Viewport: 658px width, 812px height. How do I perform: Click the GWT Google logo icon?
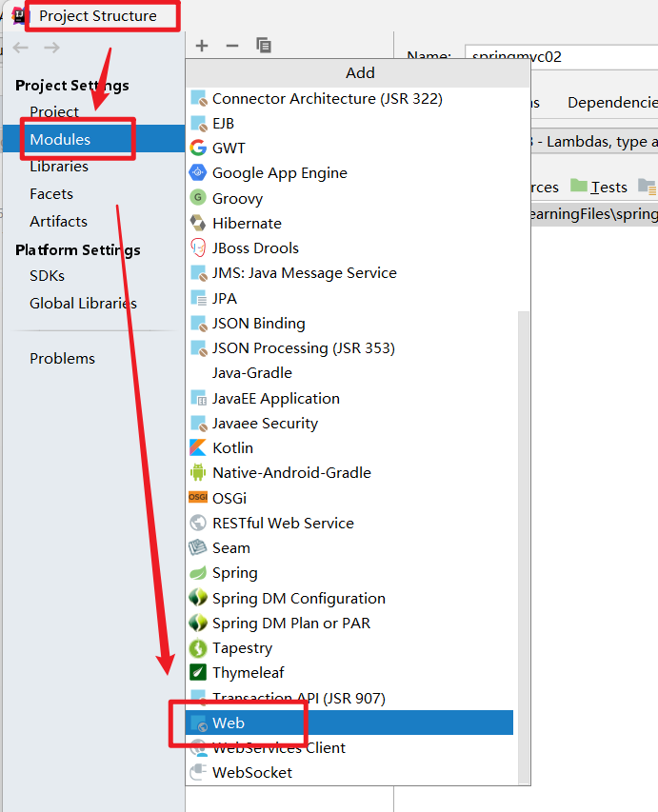pos(198,149)
